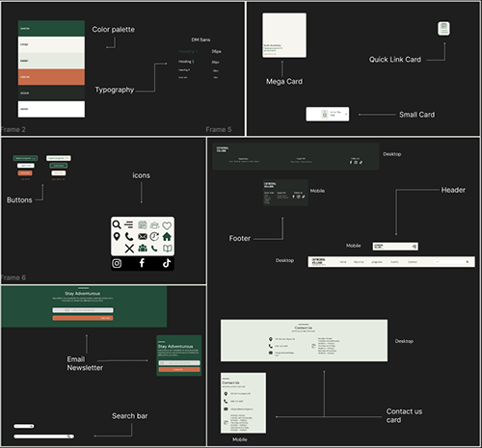Select the 'Contact us card' label
The image size is (482, 448).
click(404, 415)
